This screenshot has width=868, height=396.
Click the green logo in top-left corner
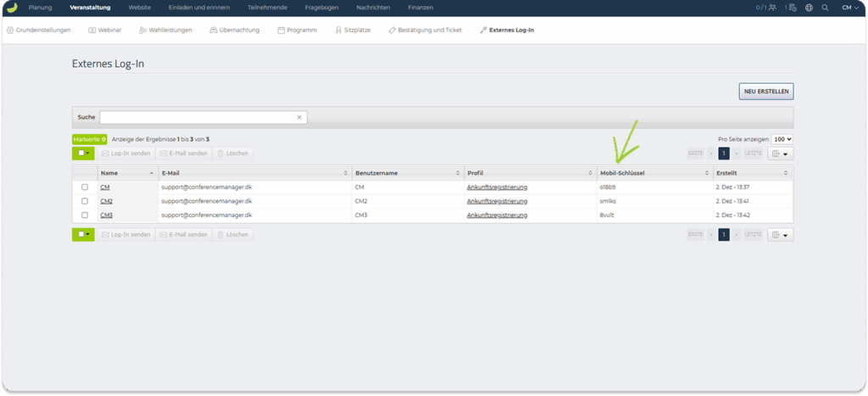[x=12, y=7]
